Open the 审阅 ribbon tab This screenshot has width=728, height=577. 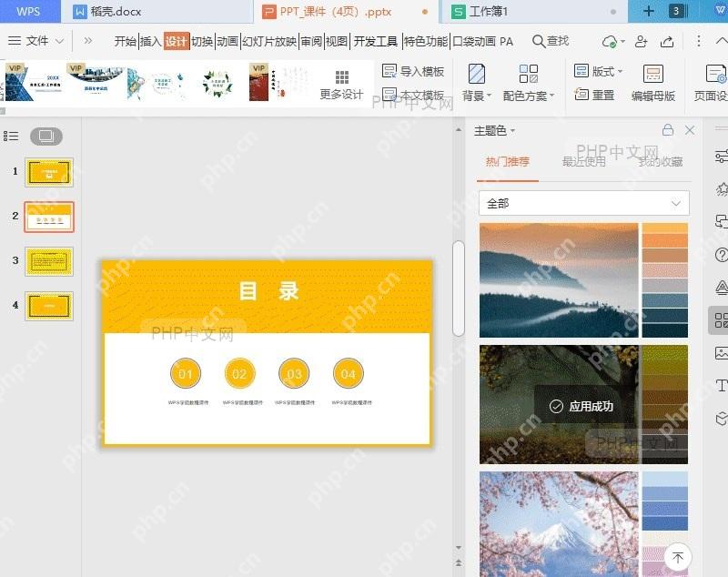coord(311,42)
